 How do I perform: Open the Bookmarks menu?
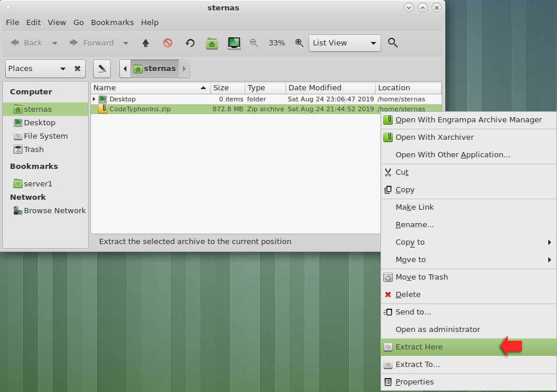[x=112, y=22]
